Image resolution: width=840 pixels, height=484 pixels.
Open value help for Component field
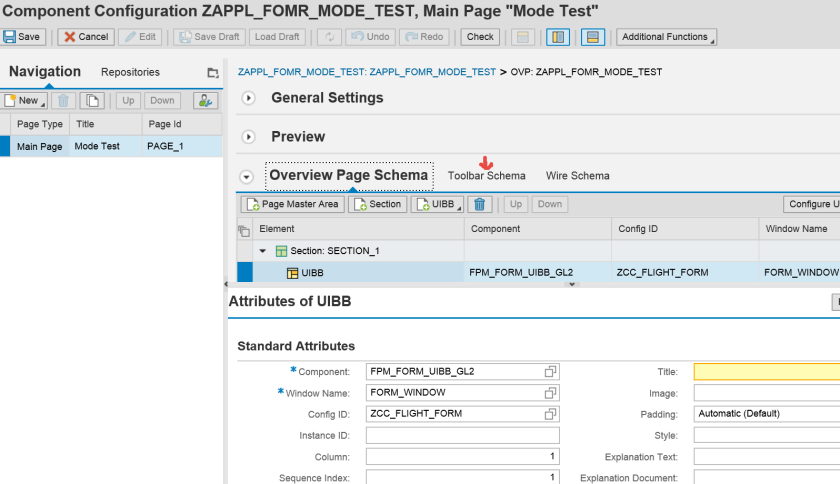[x=550, y=371]
